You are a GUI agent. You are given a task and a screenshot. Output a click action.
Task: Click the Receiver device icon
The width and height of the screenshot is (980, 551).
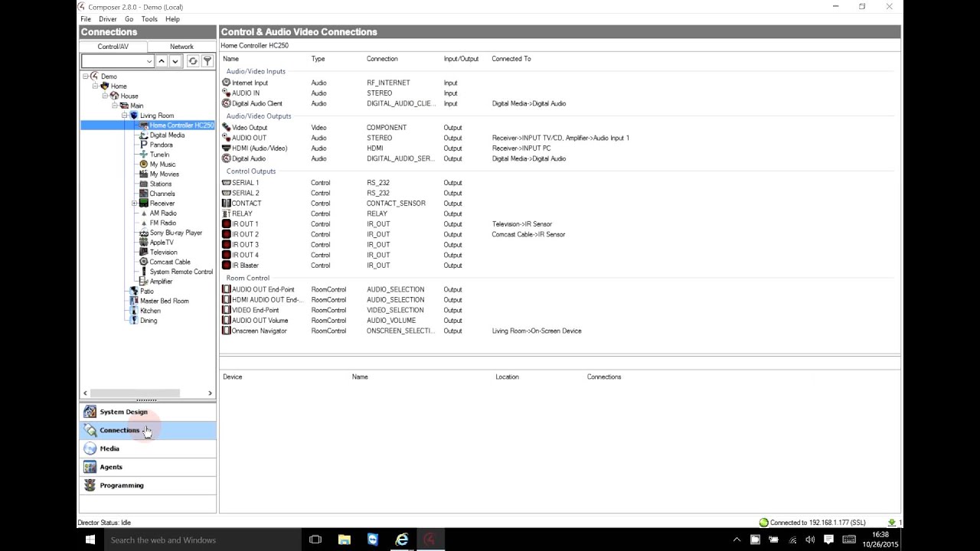click(x=143, y=204)
